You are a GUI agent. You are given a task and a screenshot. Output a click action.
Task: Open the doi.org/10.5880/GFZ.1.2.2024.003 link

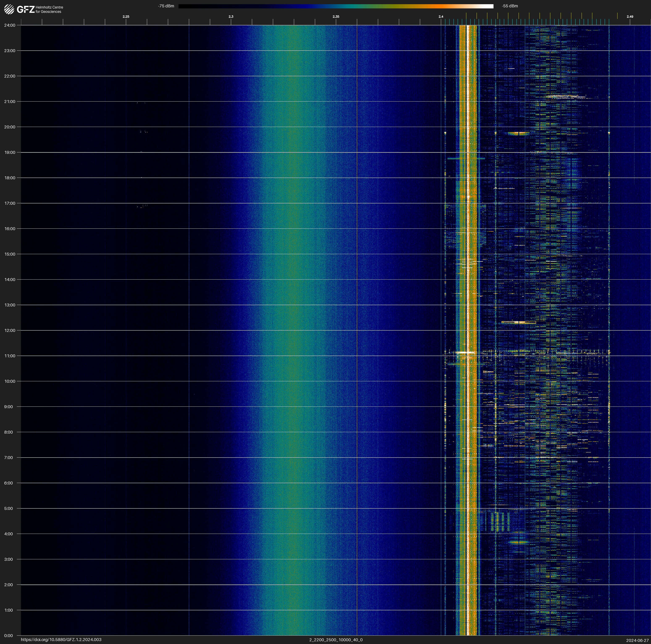61,640
